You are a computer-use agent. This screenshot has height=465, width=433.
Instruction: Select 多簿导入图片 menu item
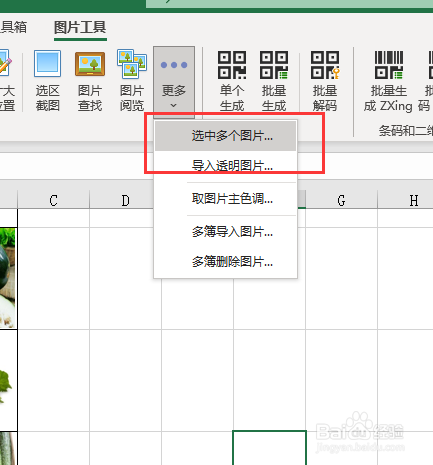coord(225,231)
